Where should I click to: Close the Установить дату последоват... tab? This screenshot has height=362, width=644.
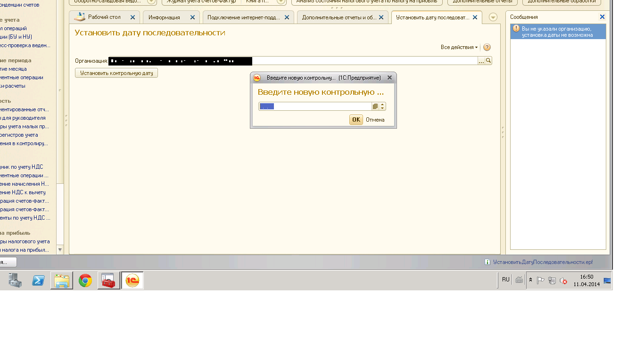point(475,17)
